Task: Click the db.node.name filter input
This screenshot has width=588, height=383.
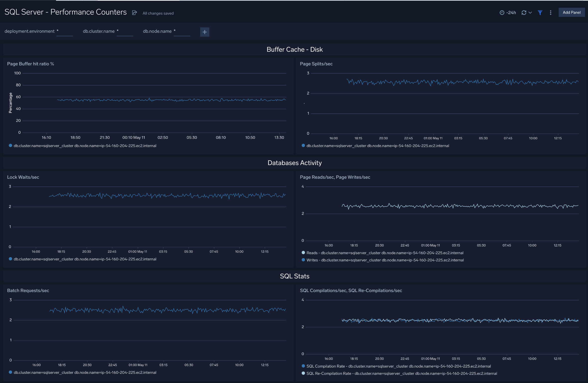Action: click(x=182, y=32)
